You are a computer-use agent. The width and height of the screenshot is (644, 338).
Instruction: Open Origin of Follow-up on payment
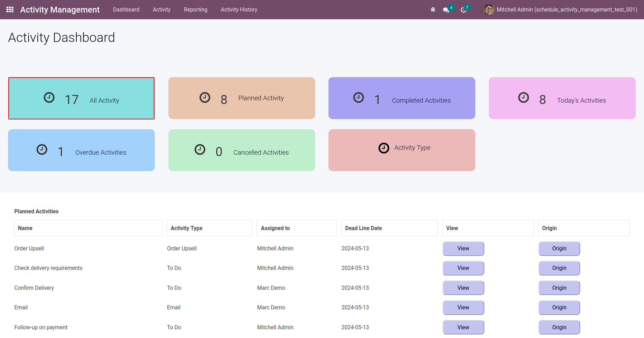click(559, 328)
